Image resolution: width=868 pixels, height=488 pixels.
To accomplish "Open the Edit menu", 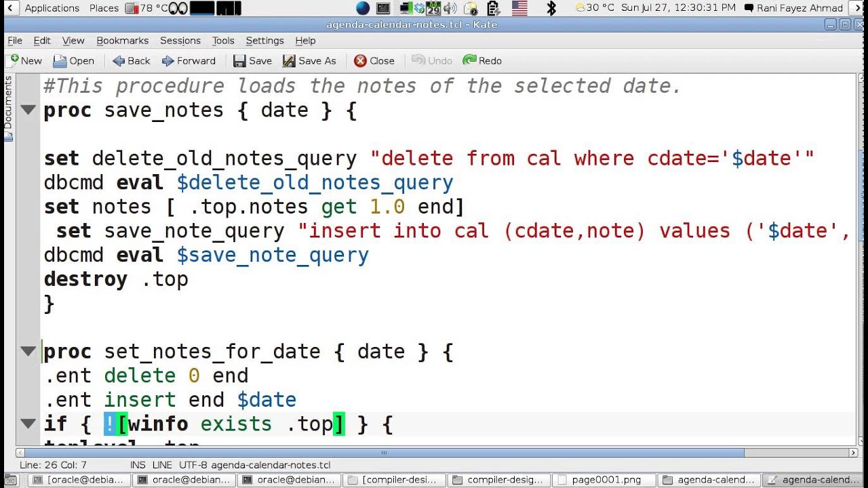I will [x=42, y=41].
